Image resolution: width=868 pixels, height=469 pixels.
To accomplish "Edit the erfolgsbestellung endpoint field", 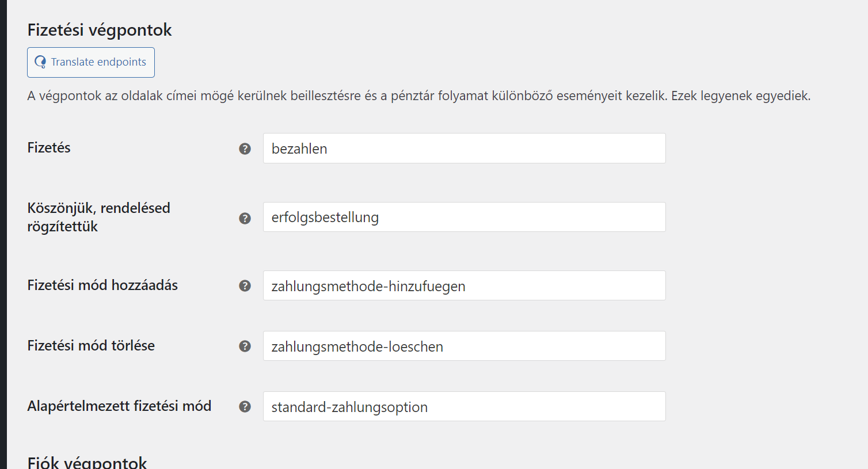I will pyautogui.click(x=464, y=217).
